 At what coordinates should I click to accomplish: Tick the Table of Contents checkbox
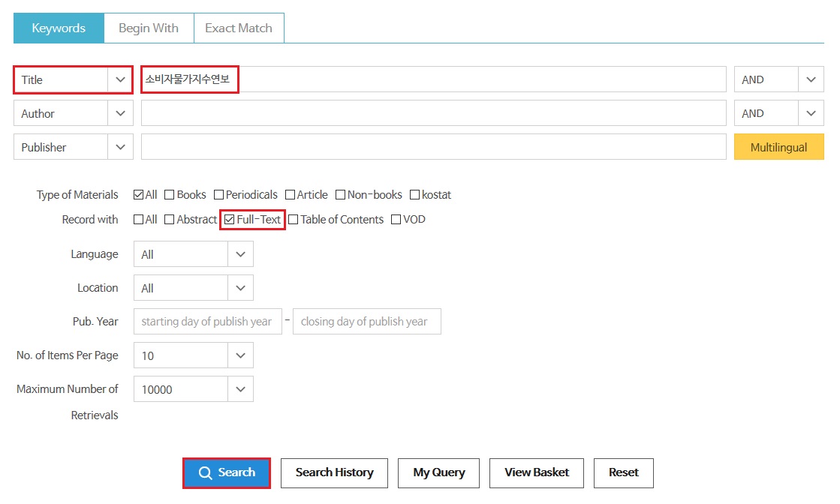click(294, 220)
